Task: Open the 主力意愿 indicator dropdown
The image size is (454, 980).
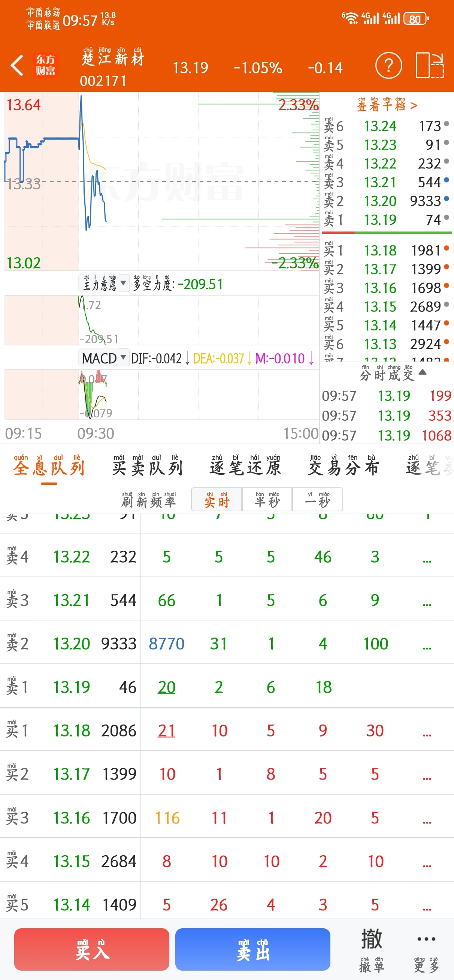Action: point(104,284)
